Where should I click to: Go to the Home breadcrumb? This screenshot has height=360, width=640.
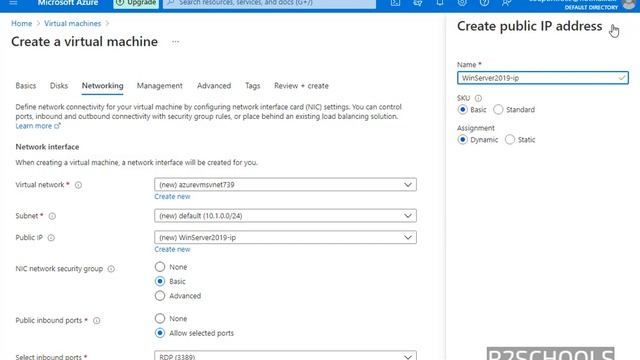(21, 23)
